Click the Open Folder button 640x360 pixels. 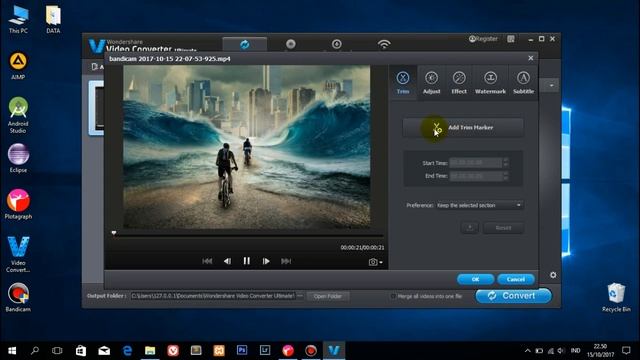click(x=327, y=296)
